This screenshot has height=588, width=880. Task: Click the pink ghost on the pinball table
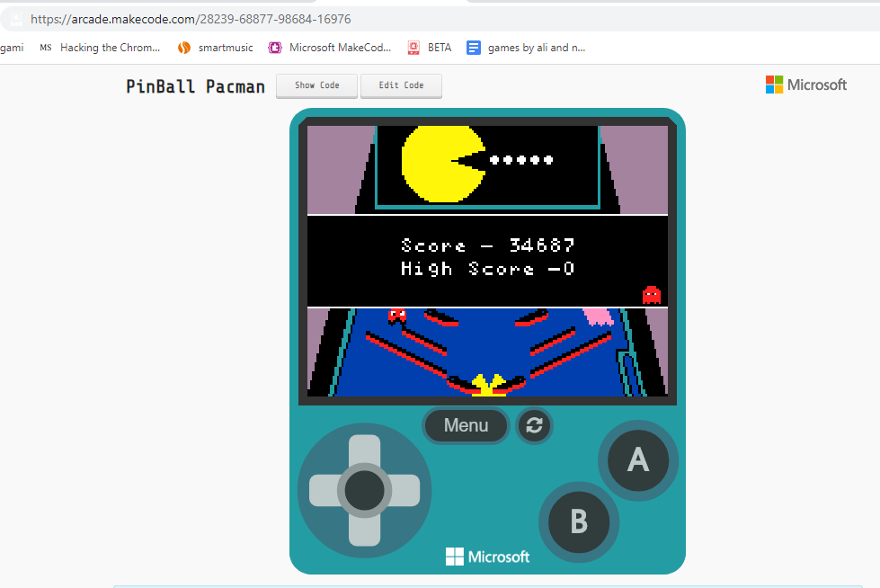point(598,316)
